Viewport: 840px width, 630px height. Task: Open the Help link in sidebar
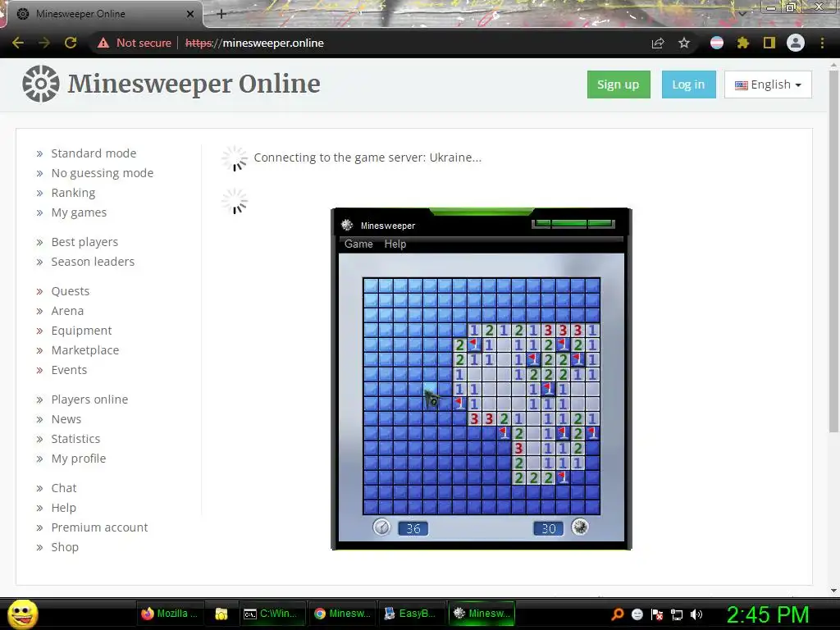pos(64,508)
